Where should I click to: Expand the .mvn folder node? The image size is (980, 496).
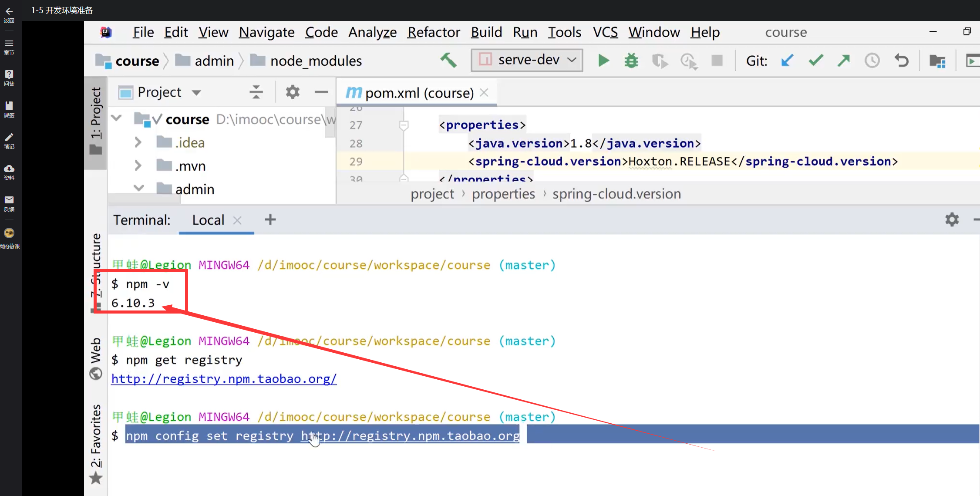138,165
